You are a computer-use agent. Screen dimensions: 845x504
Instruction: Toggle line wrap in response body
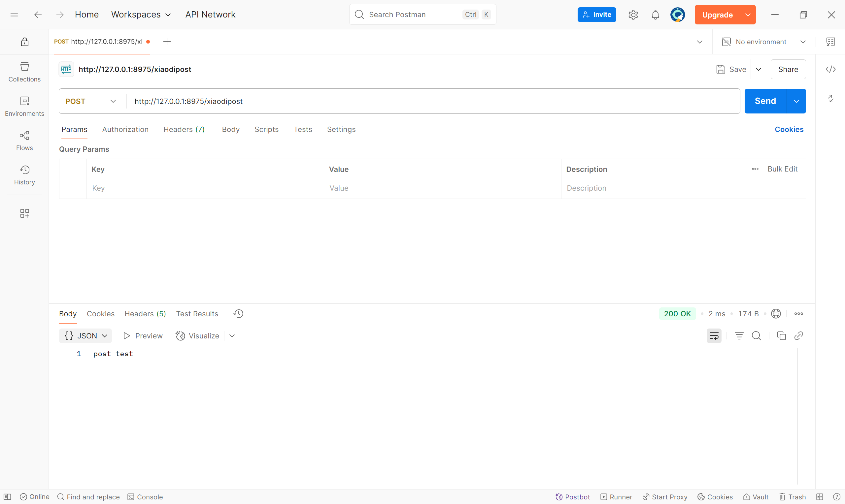[x=714, y=335]
